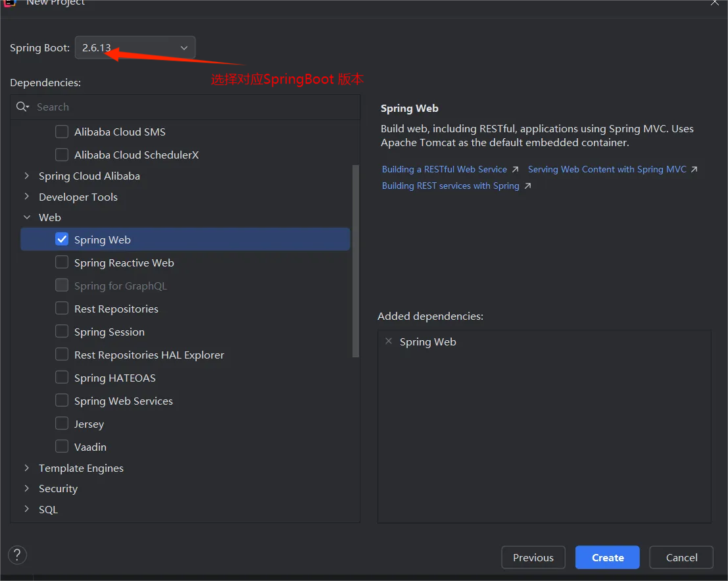Open the Spring Boot version dropdown
728x581 pixels.
point(135,47)
